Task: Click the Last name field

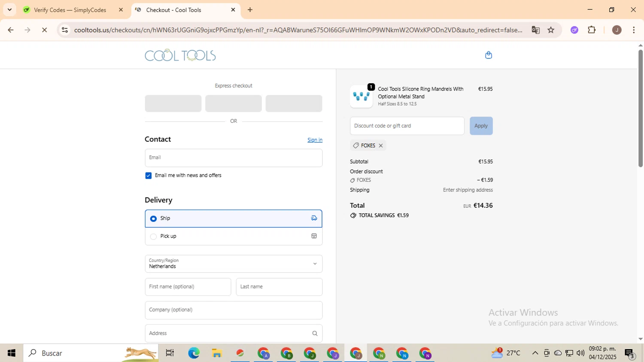Action: coord(279,287)
